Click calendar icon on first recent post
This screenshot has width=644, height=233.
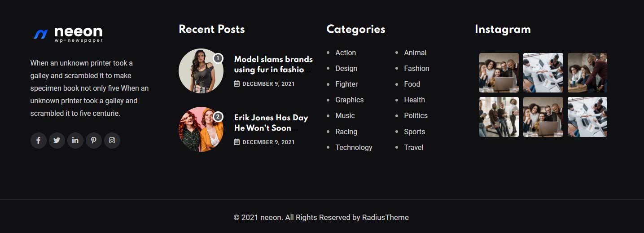[237, 84]
